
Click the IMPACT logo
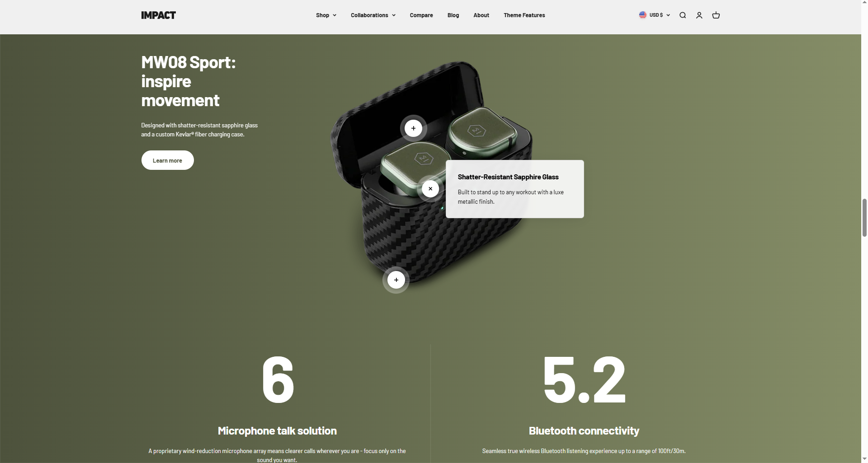click(x=158, y=15)
